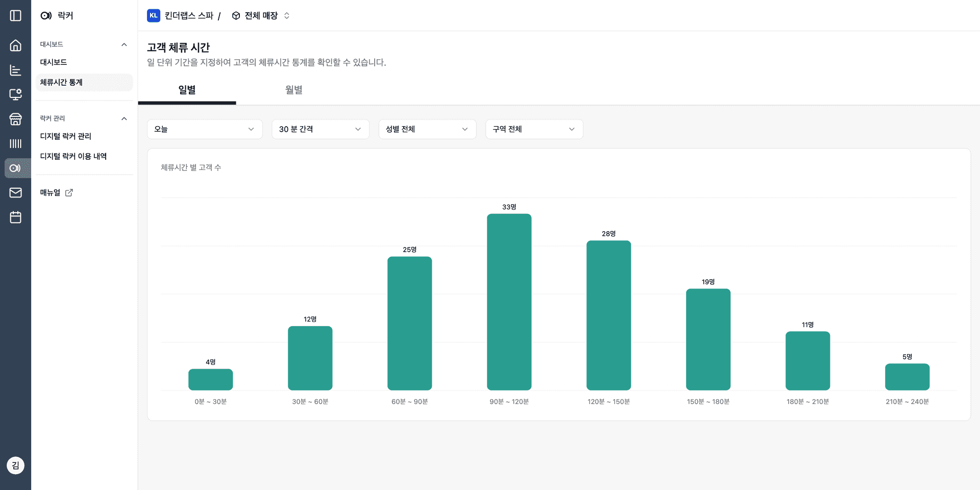The height and width of the screenshot is (490, 980).
Task: Switch to the 월별 tab
Action: [293, 90]
